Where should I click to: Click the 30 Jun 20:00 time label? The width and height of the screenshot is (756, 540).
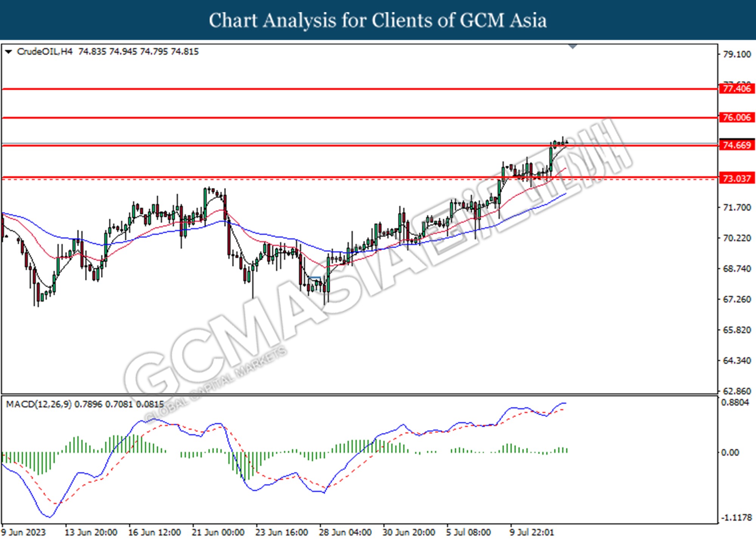408,532
